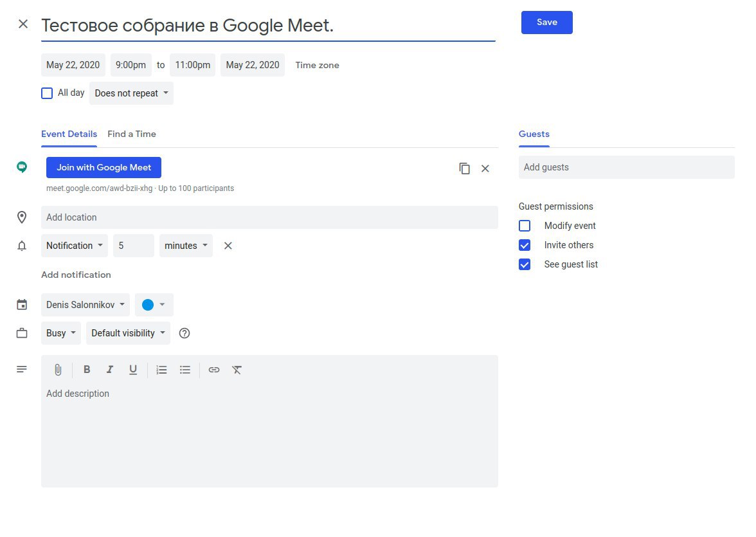Screen dimensions: 756x537
Task: Click the description lines icon
Action: 22,369
